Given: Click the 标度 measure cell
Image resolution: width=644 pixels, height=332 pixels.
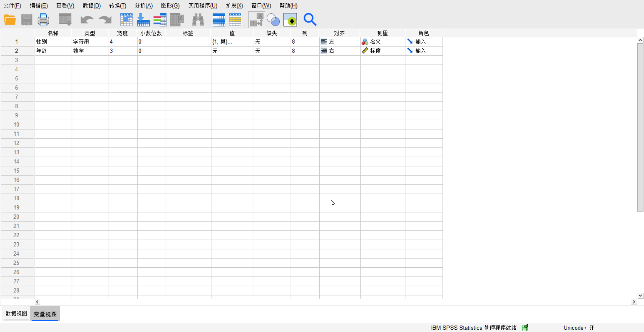Looking at the screenshot, I should 383,51.
